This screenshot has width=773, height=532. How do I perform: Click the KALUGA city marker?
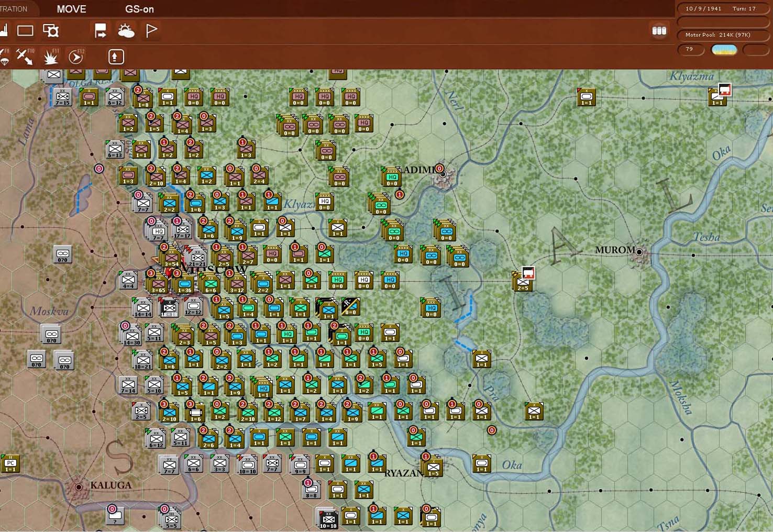(79, 487)
